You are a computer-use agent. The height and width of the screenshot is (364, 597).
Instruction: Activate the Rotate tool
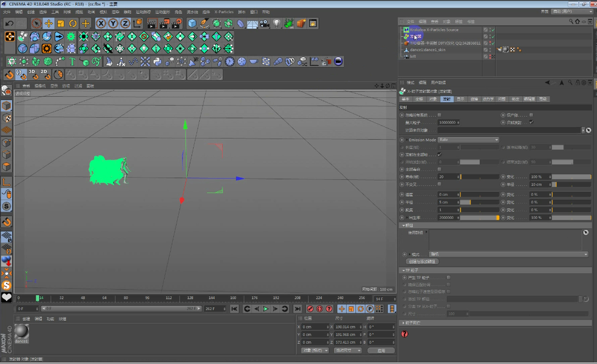point(73,24)
